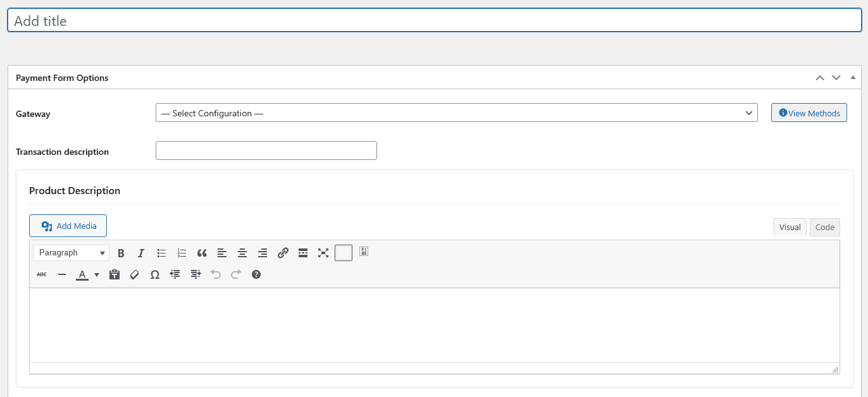Click the View Methods button
The height and width of the screenshot is (397, 868).
(809, 113)
